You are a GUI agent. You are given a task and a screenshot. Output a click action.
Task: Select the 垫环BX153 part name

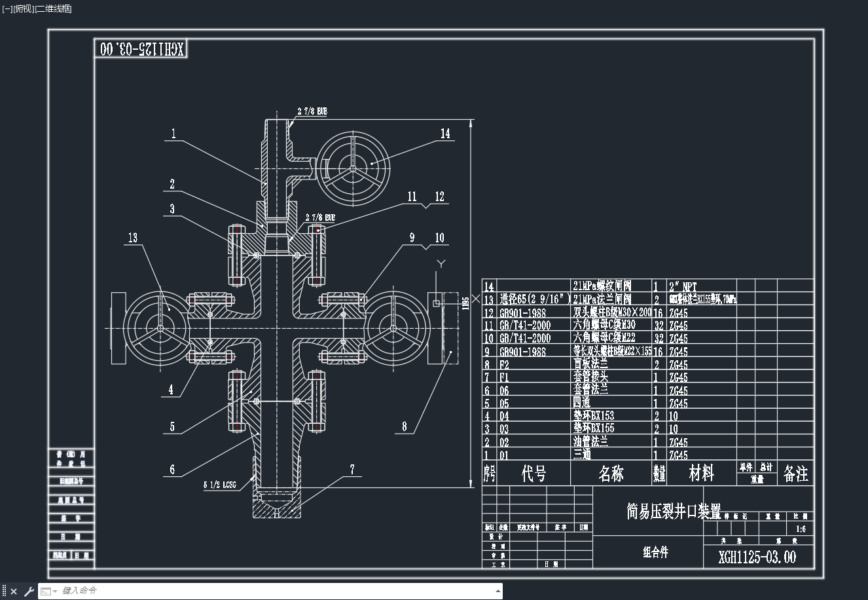tap(594, 416)
